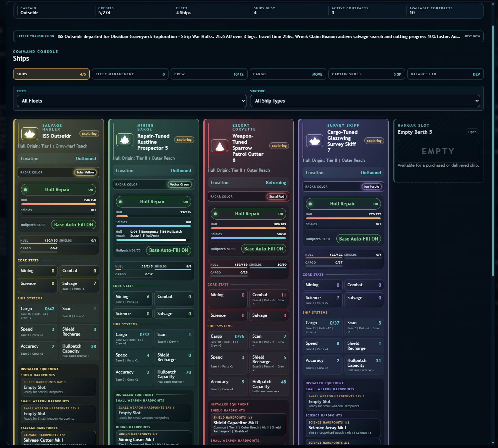Viewport: 498px width, 448px height.
Task: Toggle Hull Repair on Rustline Prospector 5
Action: point(154,202)
